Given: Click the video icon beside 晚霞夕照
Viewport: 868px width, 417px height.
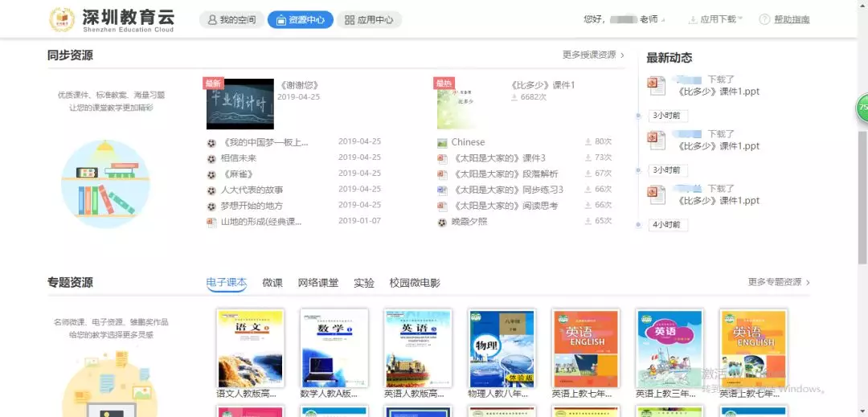Looking at the screenshot, I should coord(442,222).
